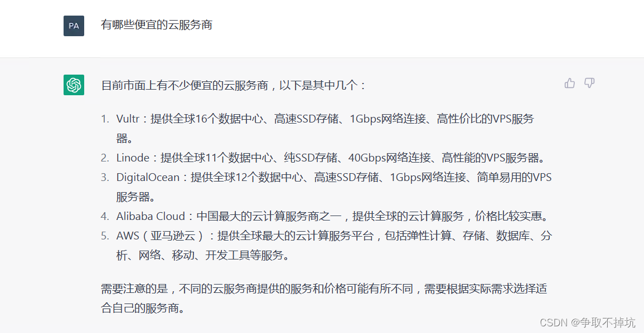Viewport: 644px width, 333px height.
Task: Click the PA user avatar
Action: (74, 26)
